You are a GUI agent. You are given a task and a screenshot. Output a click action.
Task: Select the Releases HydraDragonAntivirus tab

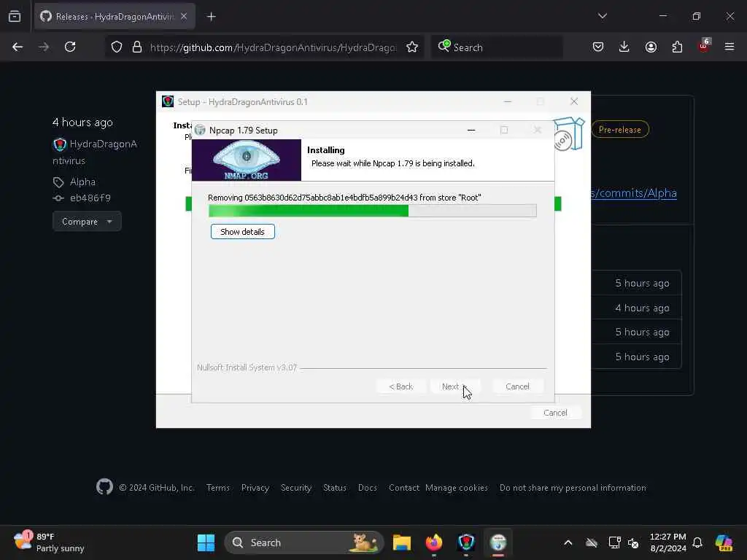tap(115, 17)
